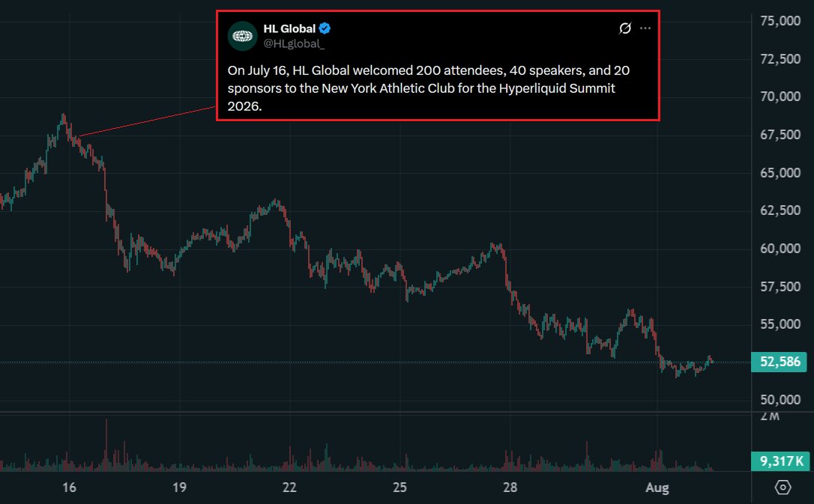Open chart settings hexagon icon

tap(783, 488)
